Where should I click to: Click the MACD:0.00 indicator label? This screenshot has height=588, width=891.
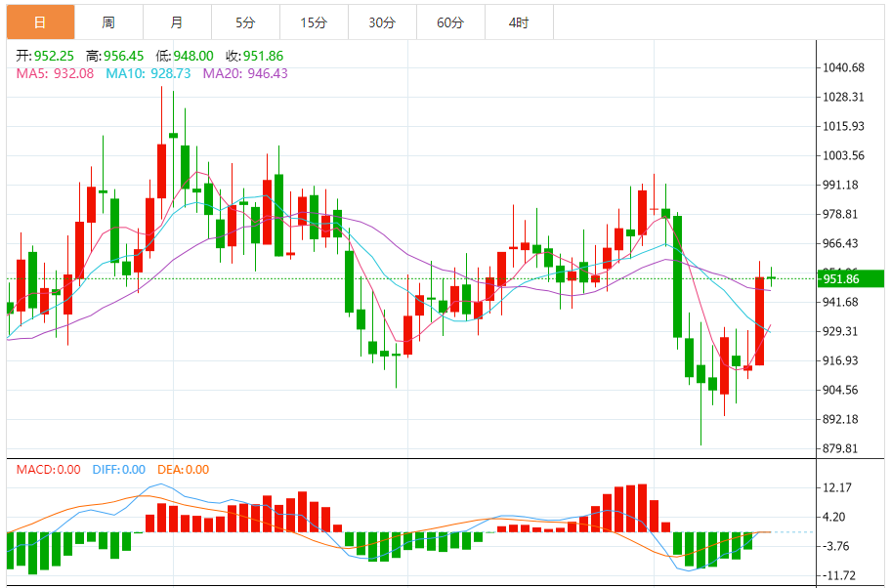tap(48, 469)
